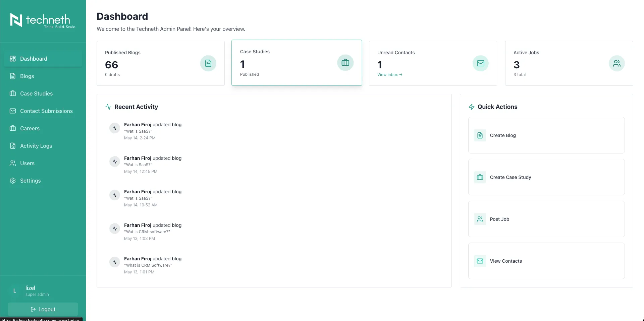Follow the View inbox link

point(390,75)
